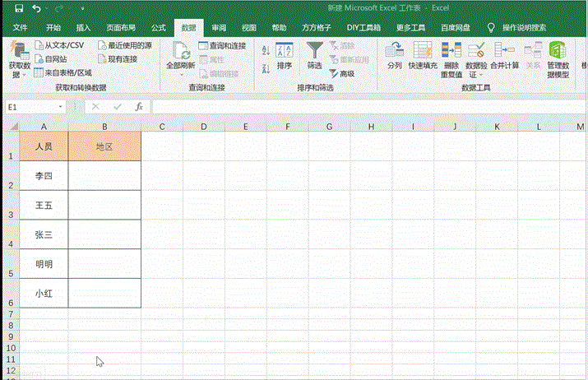588x380 pixels.
Task: Click Consolidate (合并计算) icon
Action: (504, 51)
